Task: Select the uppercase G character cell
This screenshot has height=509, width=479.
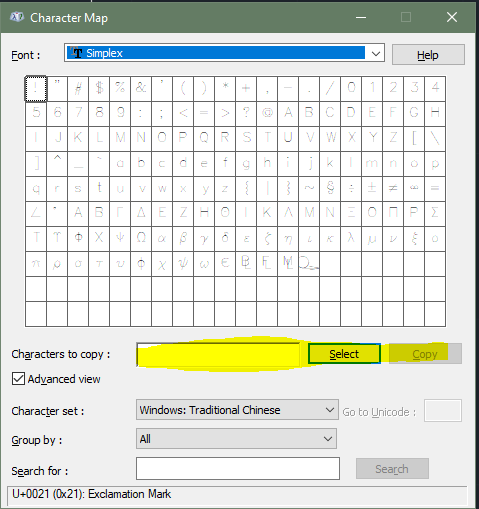Action: pyautogui.click(x=414, y=114)
